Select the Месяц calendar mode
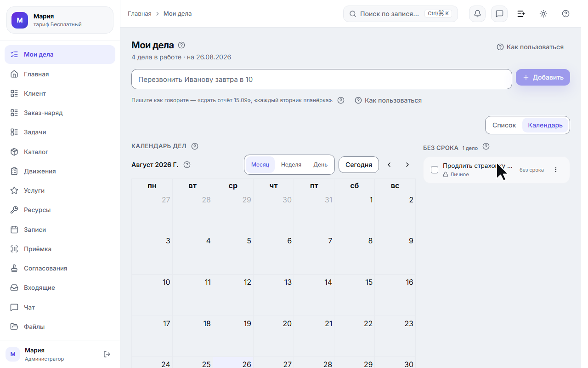Image resolution: width=588 pixels, height=368 pixels. [260, 165]
